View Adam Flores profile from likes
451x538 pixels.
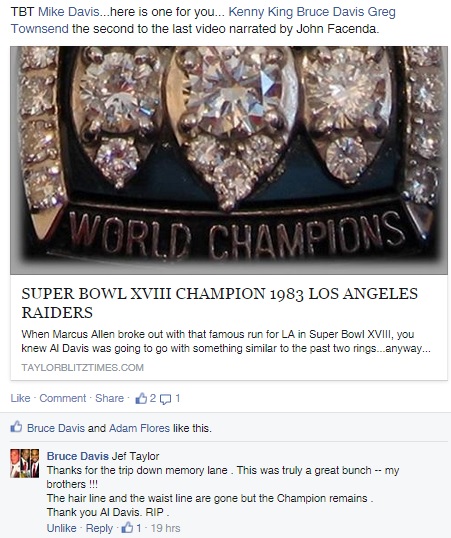tap(139, 428)
